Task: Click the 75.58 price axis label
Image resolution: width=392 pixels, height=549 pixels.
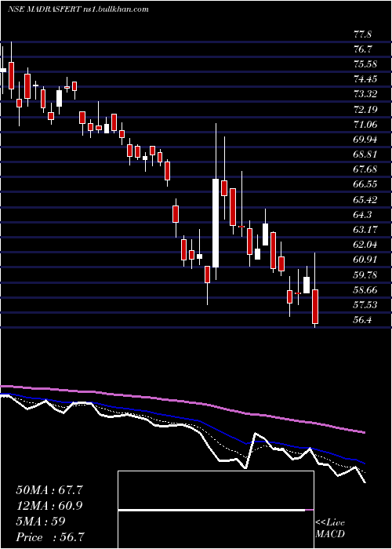Action: click(365, 64)
